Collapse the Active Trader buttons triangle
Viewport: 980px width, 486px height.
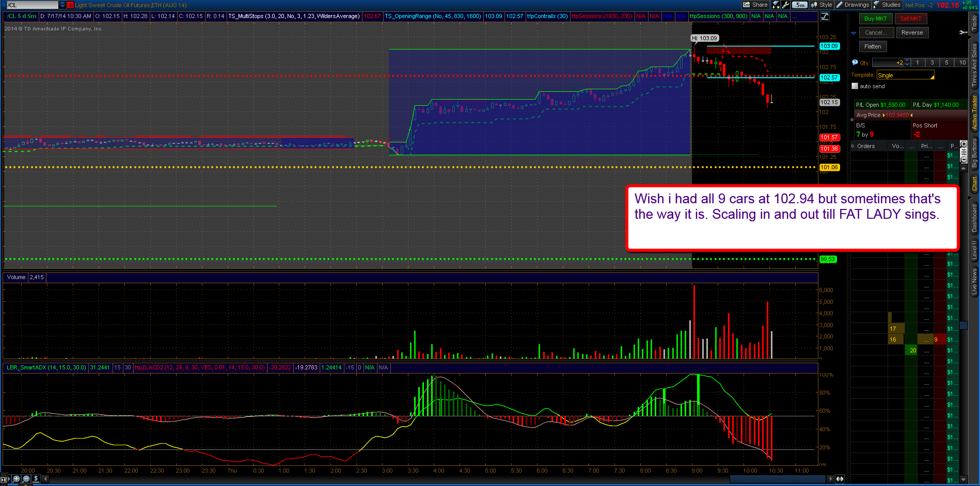853,33
